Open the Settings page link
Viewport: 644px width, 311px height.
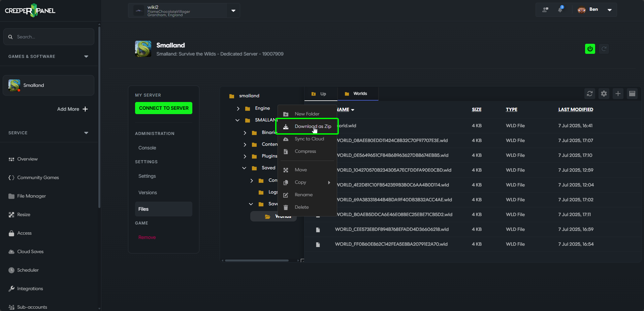tap(147, 176)
